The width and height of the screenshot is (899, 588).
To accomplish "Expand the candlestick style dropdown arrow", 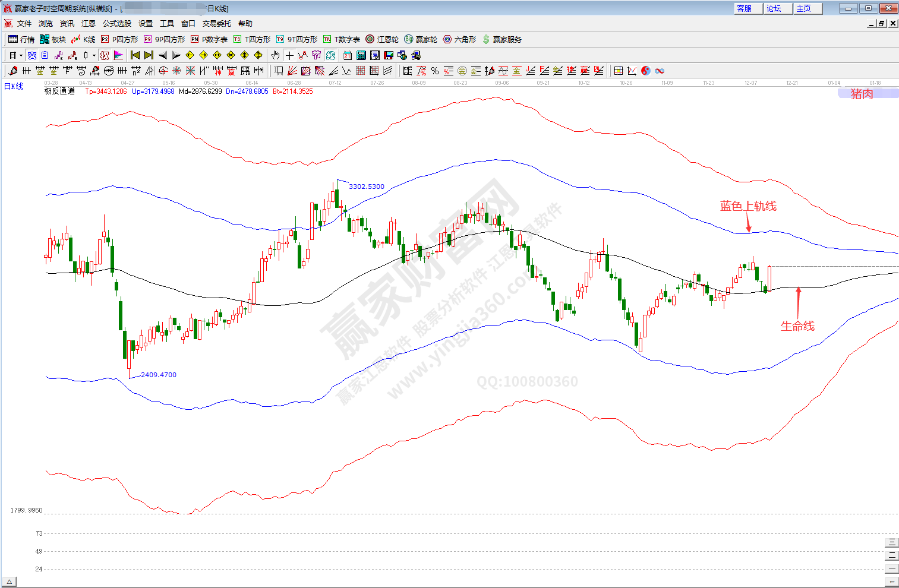I will (94, 55).
